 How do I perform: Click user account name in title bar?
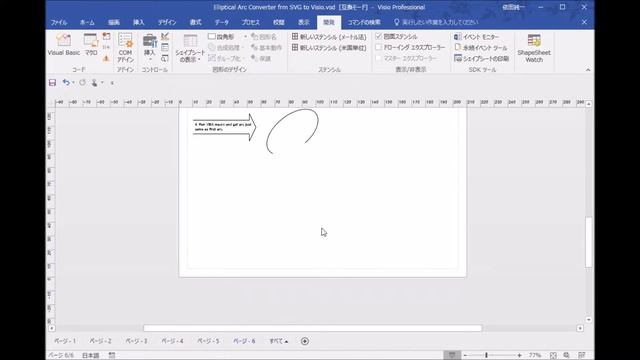click(x=513, y=7)
